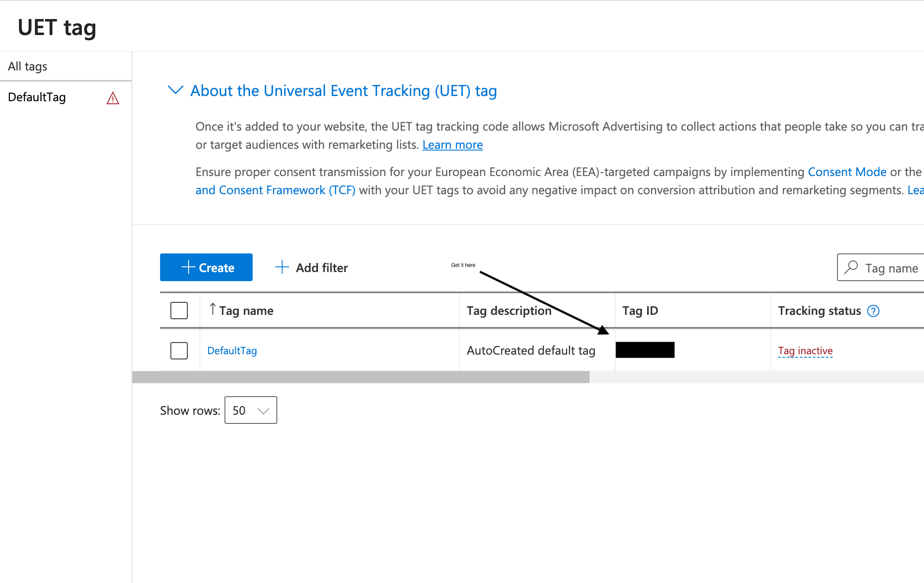
Task: Open the Consent Mode link
Action: [x=847, y=172]
